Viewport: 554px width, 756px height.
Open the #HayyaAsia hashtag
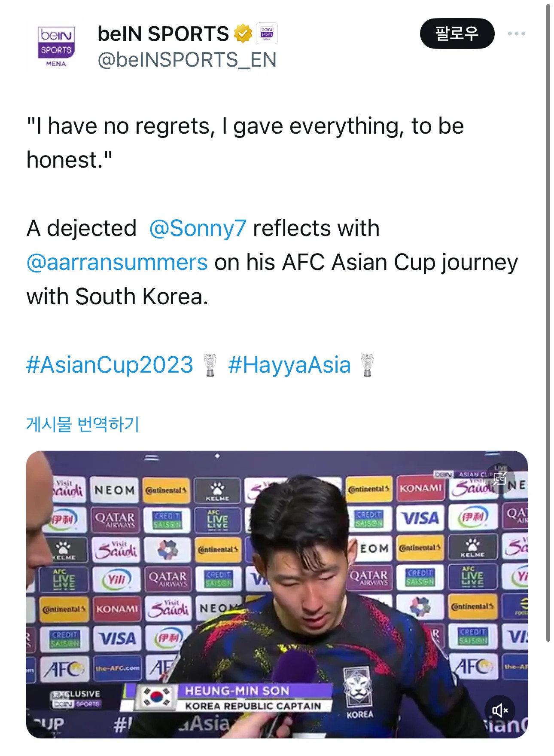[289, 365]
